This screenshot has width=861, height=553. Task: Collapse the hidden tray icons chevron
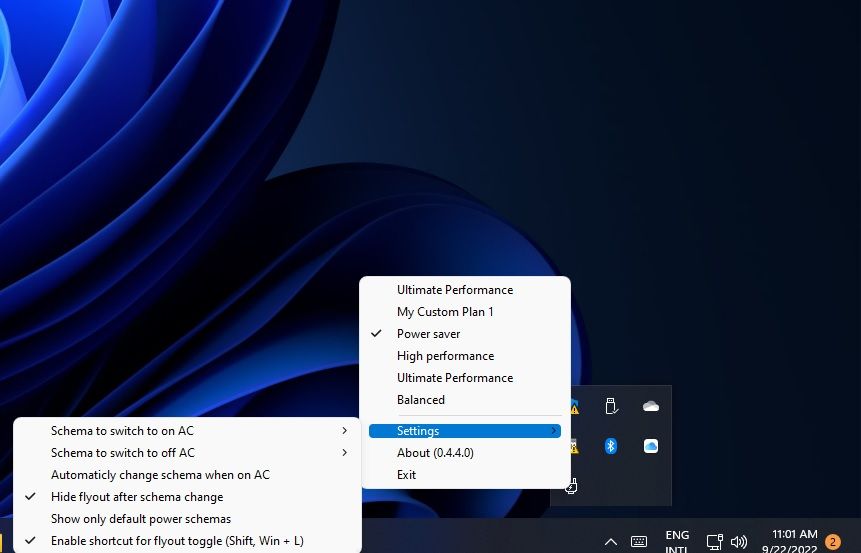click(611, 542)
